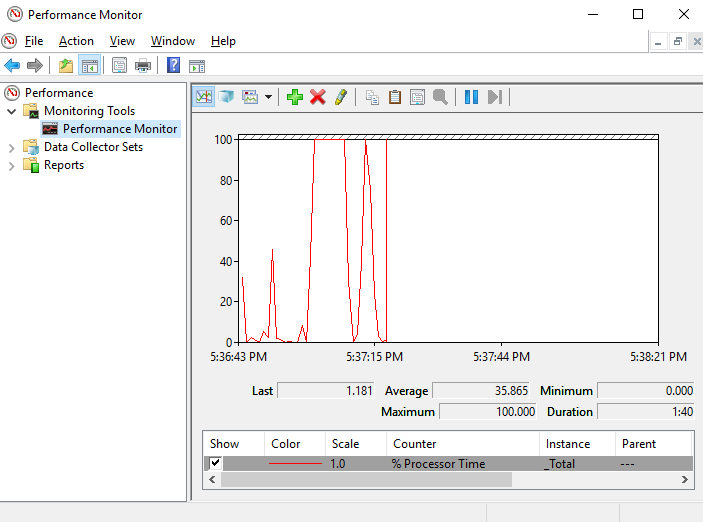This screenshot has width=703, height=522.
Task: Click View Current Activity graph icon
Action: coord(204,97)
